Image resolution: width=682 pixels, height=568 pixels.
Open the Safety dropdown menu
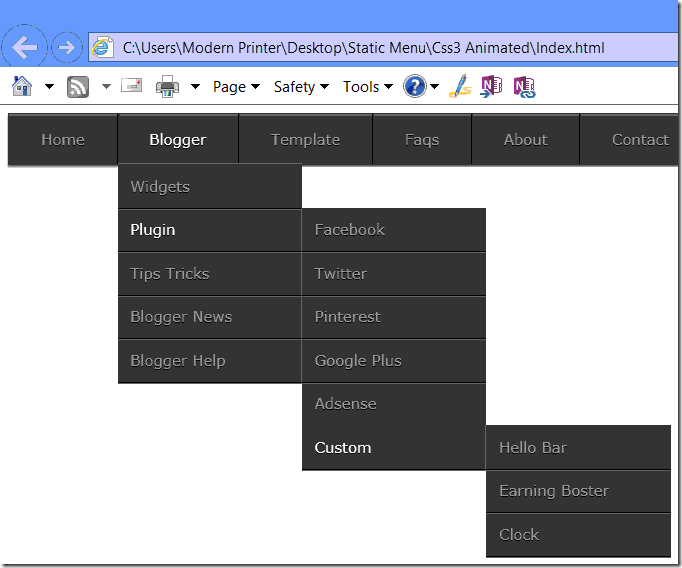(x=301, y=87)
